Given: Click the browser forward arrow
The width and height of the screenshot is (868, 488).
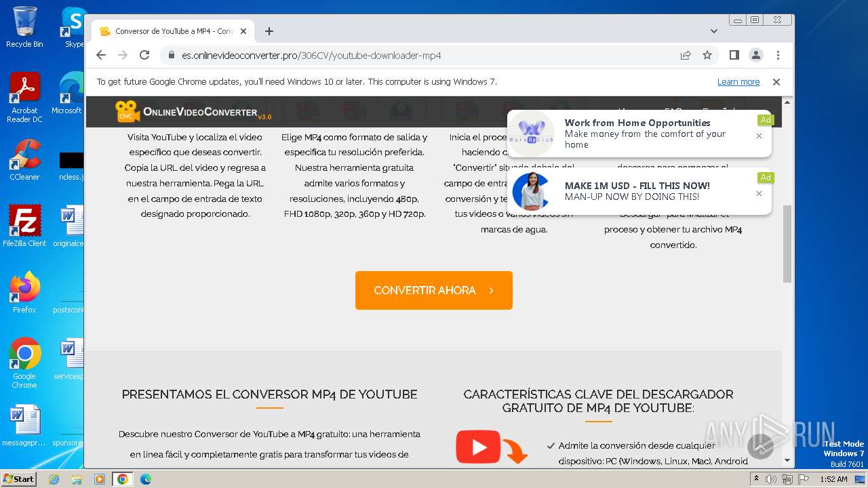Looking at the screenshot, I should click(x=123, y=55).
